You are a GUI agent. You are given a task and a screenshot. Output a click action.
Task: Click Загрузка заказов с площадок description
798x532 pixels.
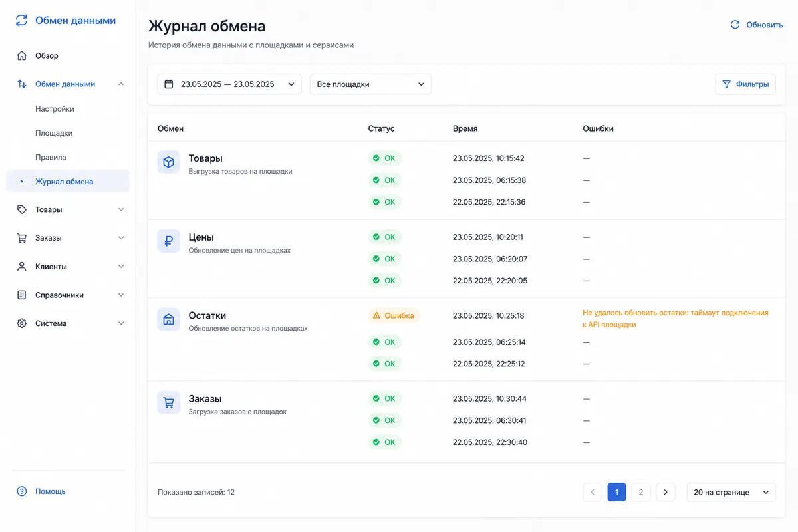click(x=237, y=412)
